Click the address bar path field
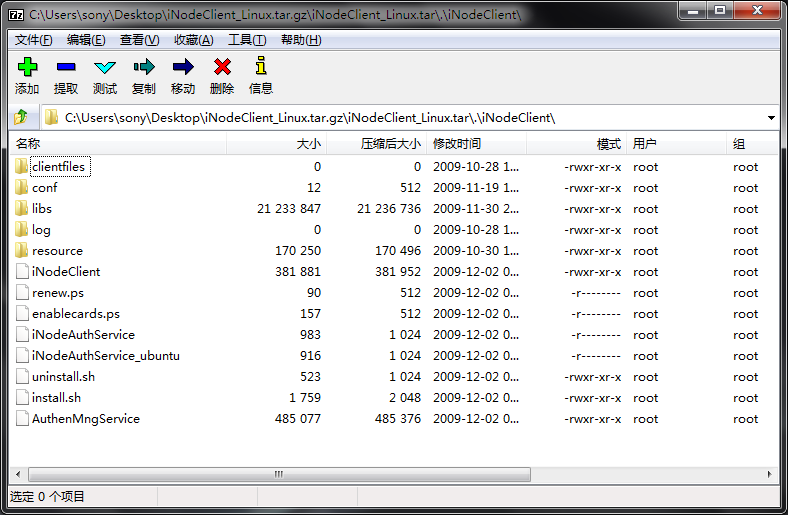The image size is (788, 515). click(402, 118)
